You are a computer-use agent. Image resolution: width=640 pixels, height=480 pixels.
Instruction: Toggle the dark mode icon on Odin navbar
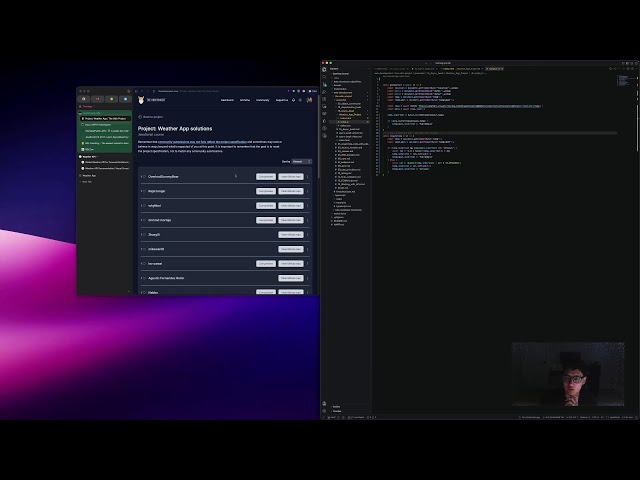click(300, 100)
